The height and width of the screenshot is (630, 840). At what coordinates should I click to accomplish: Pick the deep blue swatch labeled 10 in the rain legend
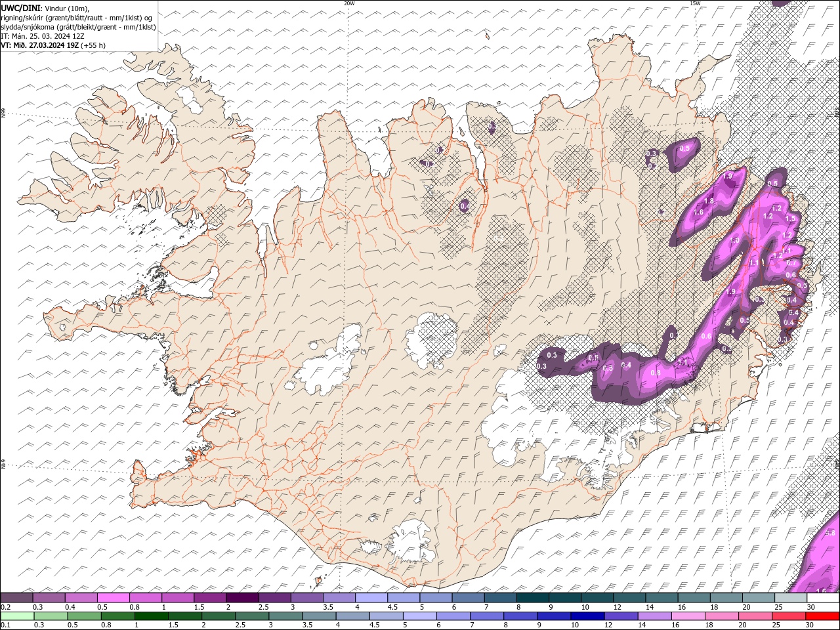pos(587,616)
